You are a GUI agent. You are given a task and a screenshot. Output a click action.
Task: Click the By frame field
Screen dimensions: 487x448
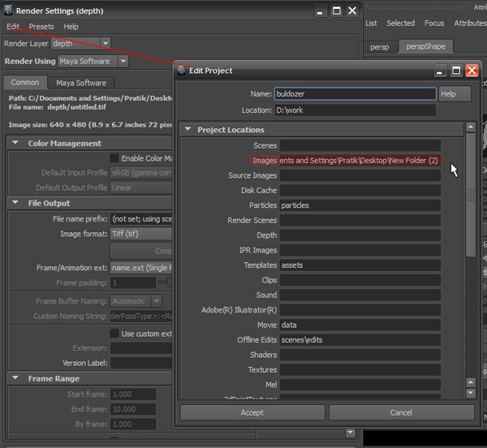click(x=133, y=424)
